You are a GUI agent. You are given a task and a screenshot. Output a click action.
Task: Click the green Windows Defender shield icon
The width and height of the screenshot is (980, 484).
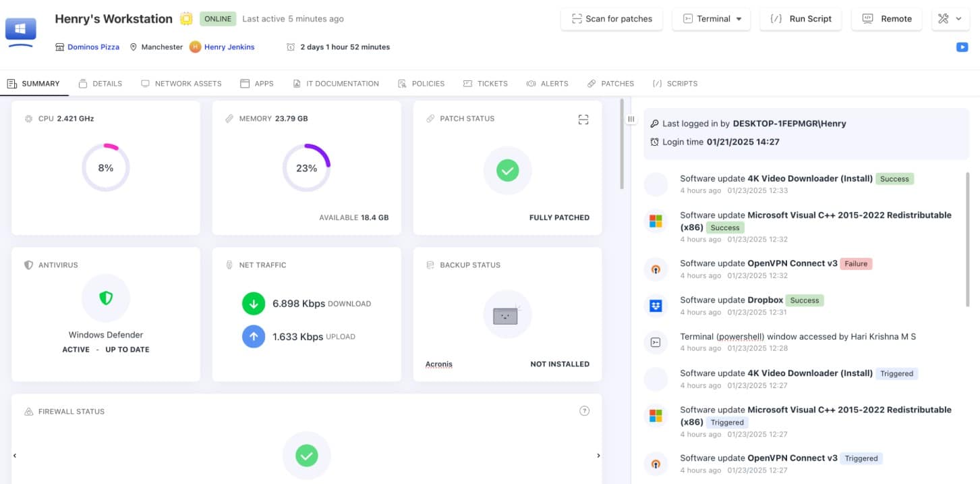click(x=106, y=298)
